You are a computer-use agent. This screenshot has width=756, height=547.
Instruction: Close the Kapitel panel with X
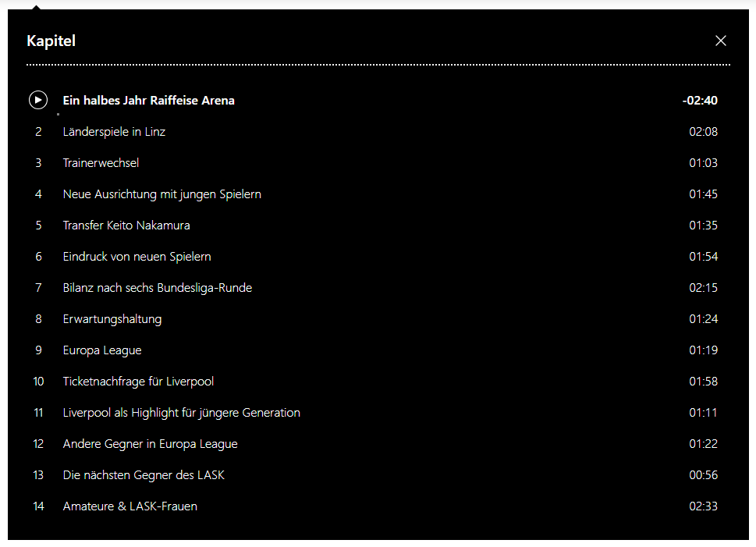pos(720,41)
